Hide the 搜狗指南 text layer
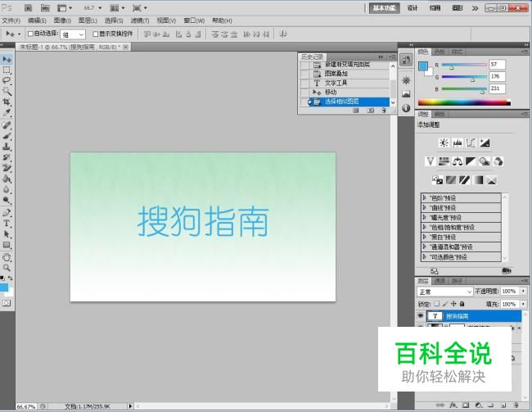This screenshot has height=412, width=532. tap(421, 316)
